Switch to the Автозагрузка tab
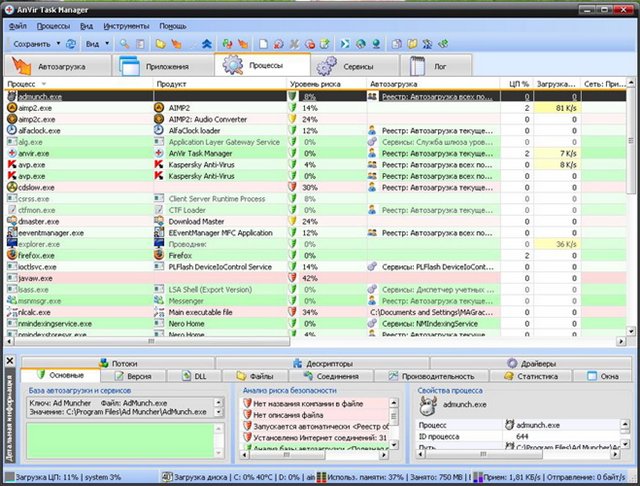 point(58,65)
